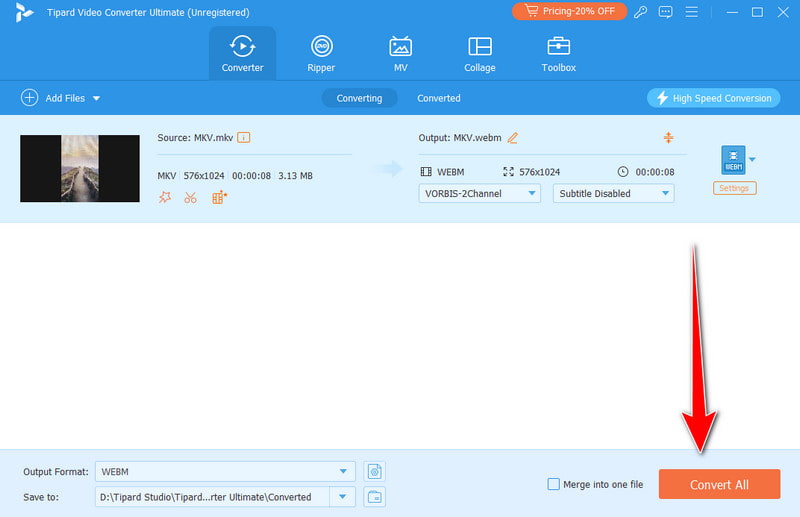Minimize the window

coord(732,12)
